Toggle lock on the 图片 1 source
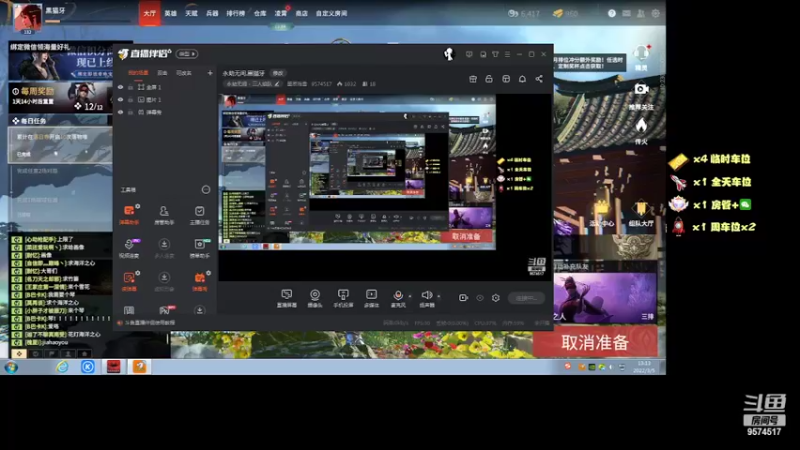The image size is (800, 450). [131, 100]
